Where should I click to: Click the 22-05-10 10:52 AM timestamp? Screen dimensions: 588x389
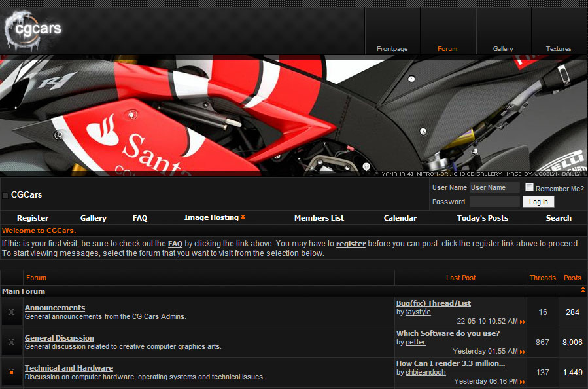point(487,321)
